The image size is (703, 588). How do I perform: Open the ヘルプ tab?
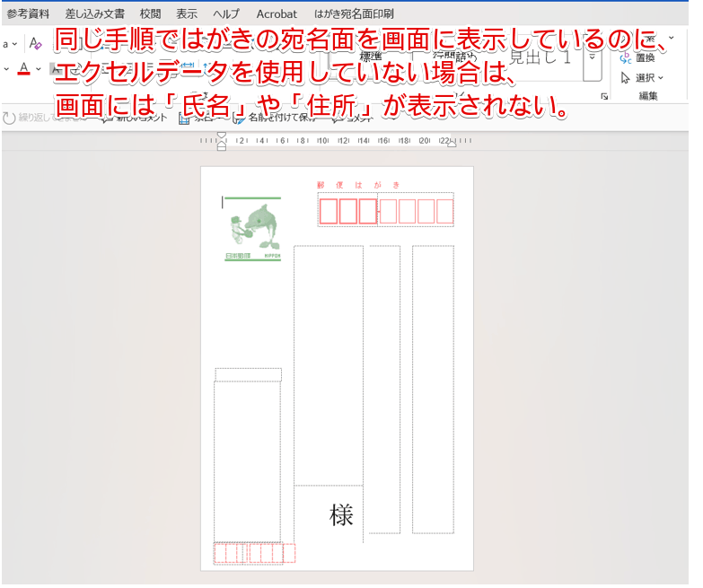(226, 13)
